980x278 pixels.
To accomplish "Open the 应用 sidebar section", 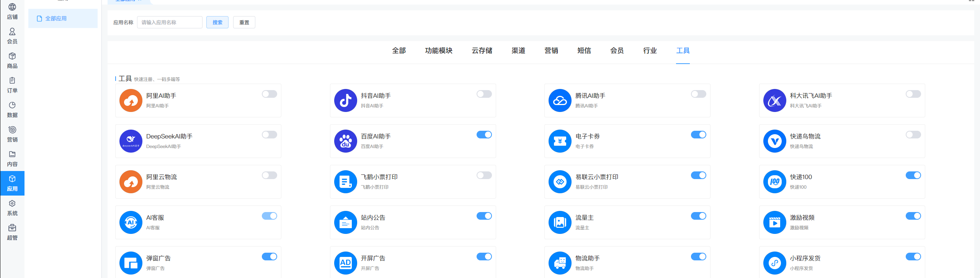I will [12, 183].
